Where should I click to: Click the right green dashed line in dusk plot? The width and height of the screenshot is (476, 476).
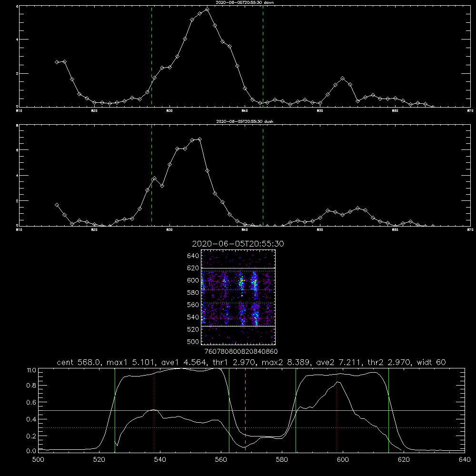263,175
